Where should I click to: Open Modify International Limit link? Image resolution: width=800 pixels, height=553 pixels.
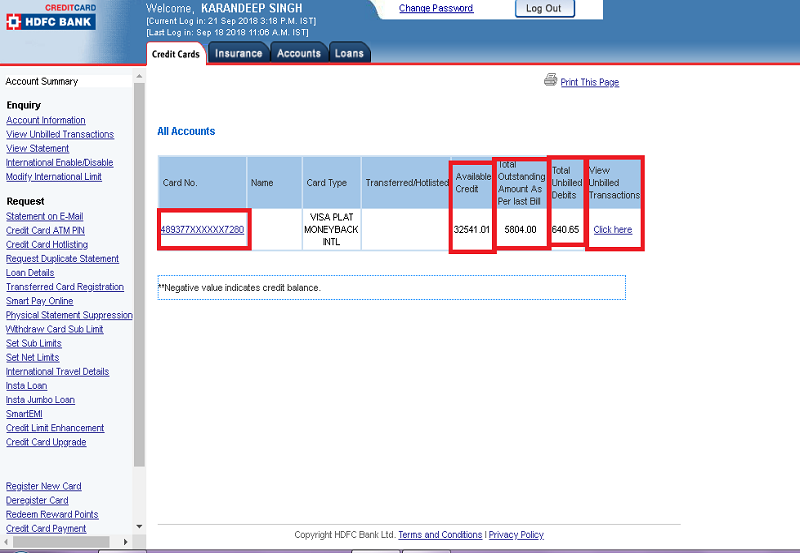(x=54, y=177)
